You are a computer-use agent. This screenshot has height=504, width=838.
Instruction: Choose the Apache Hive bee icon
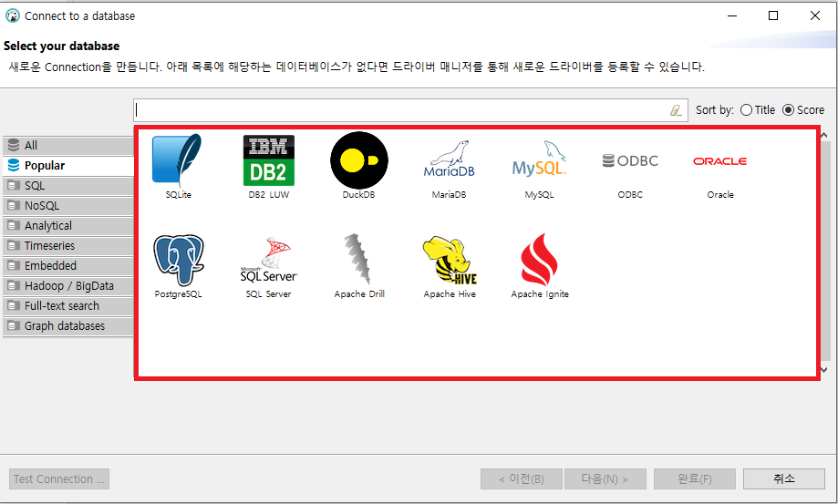(x=449, y=260)
